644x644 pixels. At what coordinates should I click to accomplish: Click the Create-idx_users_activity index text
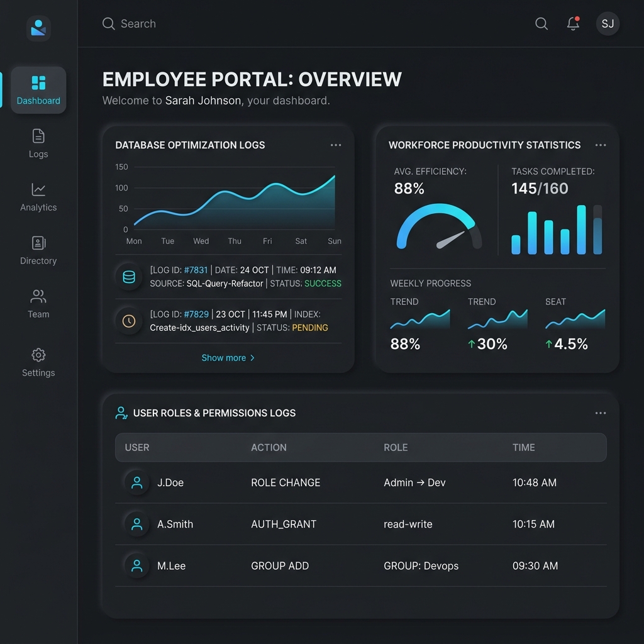[199, 328]
